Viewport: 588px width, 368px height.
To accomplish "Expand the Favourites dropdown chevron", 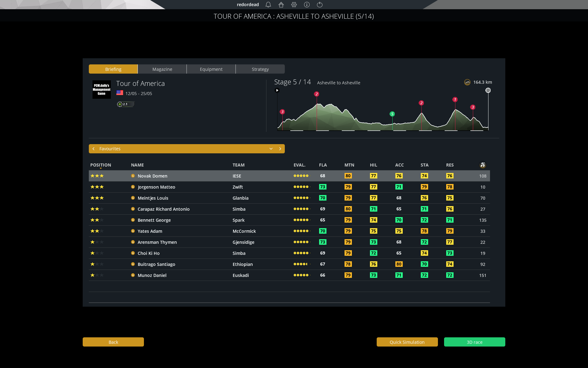I will [x=271, y=149].
